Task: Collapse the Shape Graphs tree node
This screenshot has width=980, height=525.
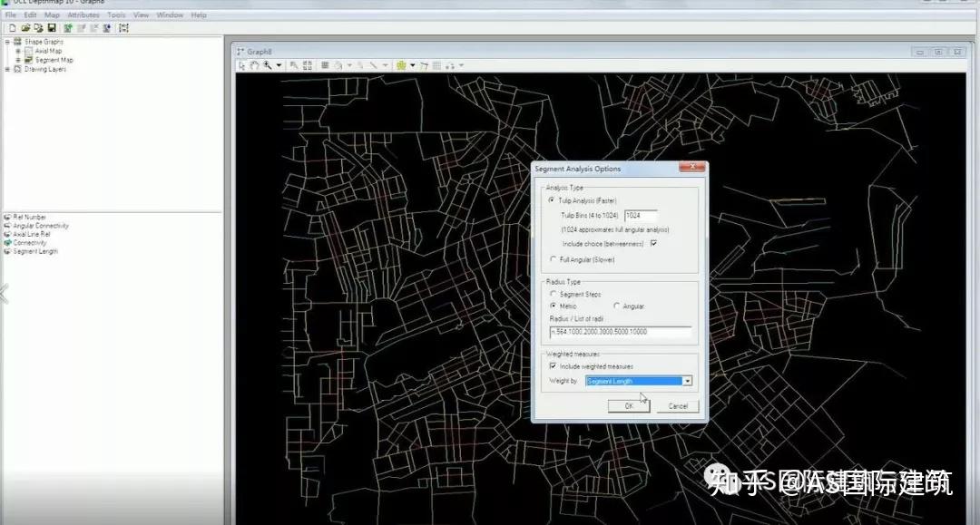Action: (x=5, y=42)
